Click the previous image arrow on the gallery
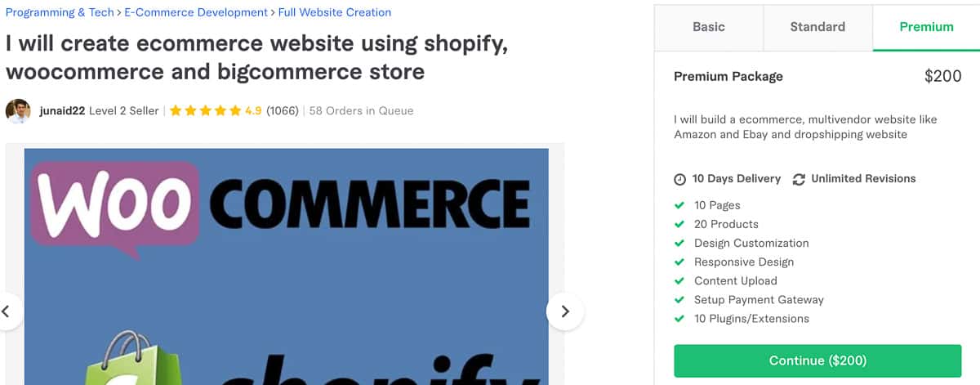This screenshot has width=980, height=385. click(7, 311)
